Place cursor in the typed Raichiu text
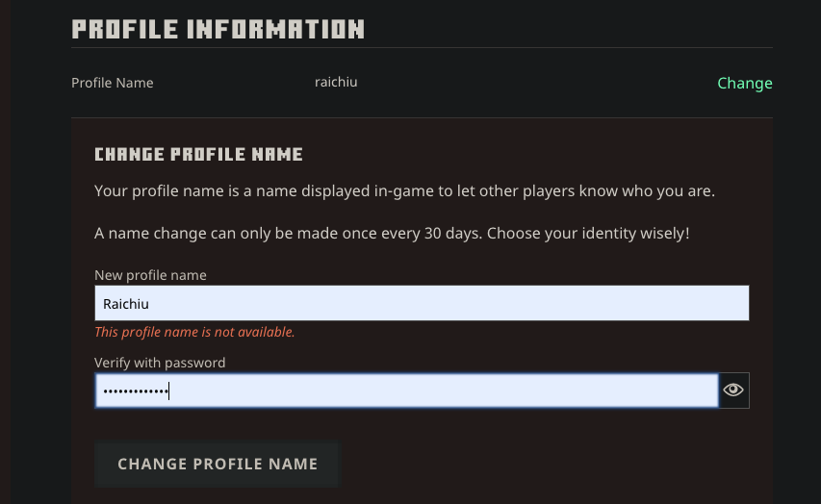Screen dimensions: 821x504 (126, 304)
